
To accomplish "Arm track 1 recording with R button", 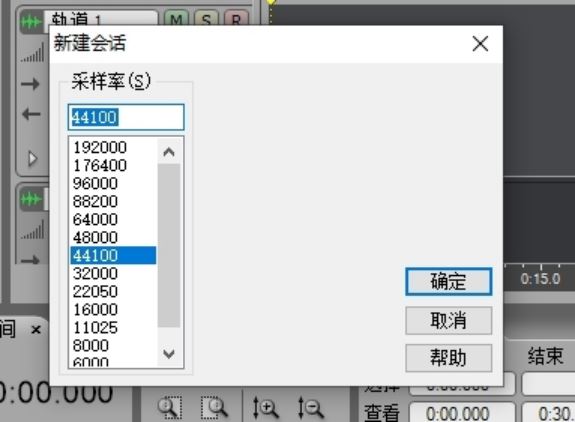I will point(236,19).
